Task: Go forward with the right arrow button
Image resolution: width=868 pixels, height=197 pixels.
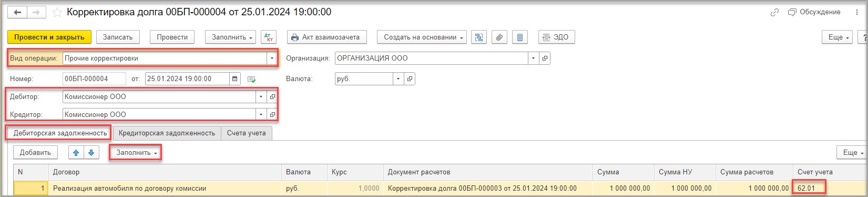Action: (36, 12)
